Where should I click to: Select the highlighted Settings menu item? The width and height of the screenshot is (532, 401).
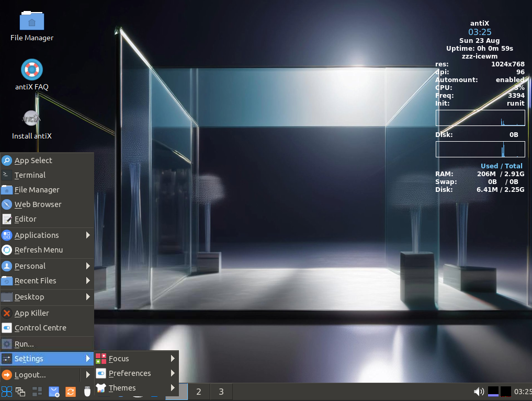(x=47, y=359)
